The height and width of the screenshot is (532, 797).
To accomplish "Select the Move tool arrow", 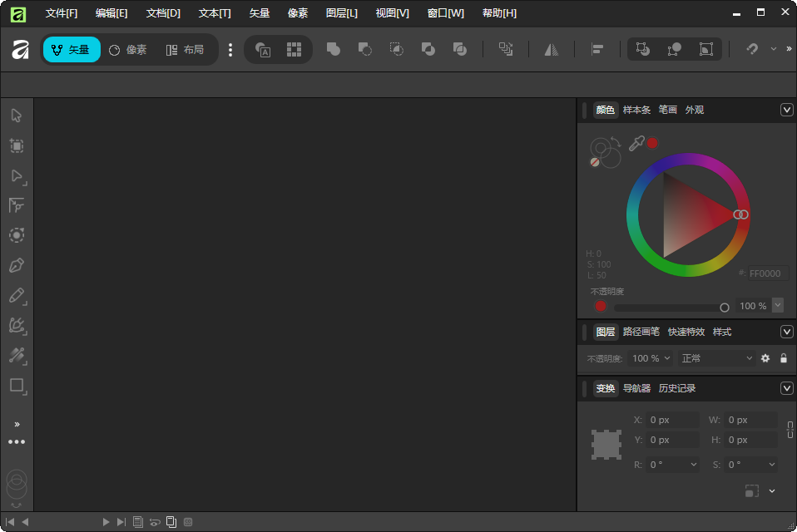I will [17, 116].
